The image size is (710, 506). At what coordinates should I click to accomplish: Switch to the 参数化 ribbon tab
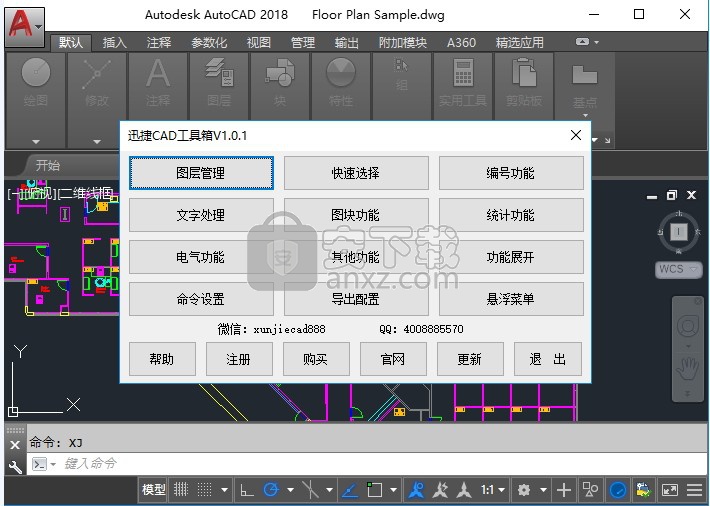pos(209,43)
